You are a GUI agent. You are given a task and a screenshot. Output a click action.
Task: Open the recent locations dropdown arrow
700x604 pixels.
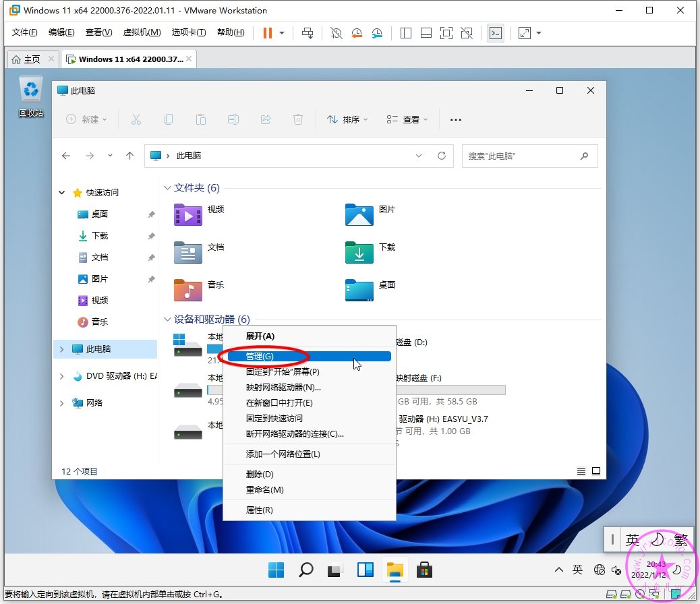click(x=110, y=155)
